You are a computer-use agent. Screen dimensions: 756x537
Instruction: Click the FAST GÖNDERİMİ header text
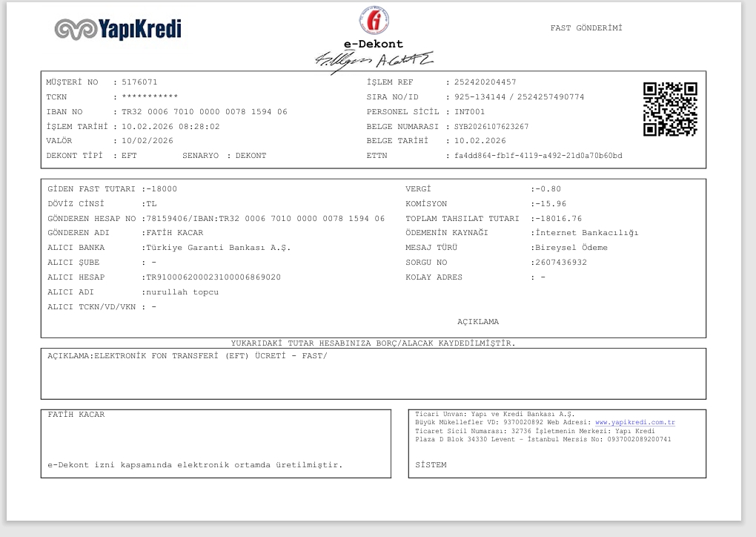586,28
